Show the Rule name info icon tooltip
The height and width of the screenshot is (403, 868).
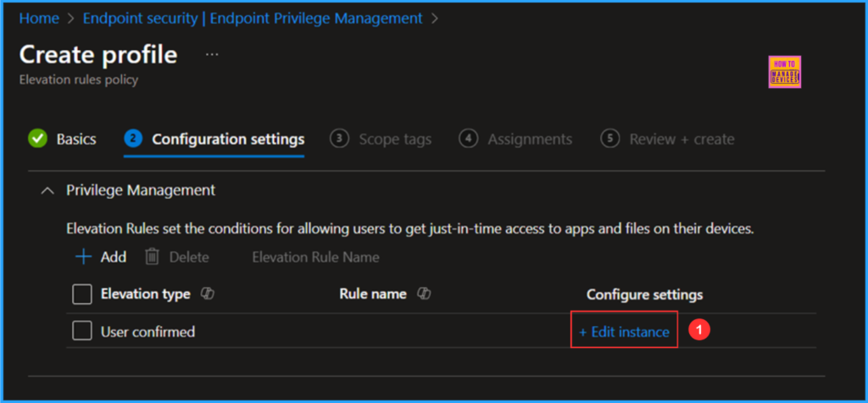coord(425,294)
